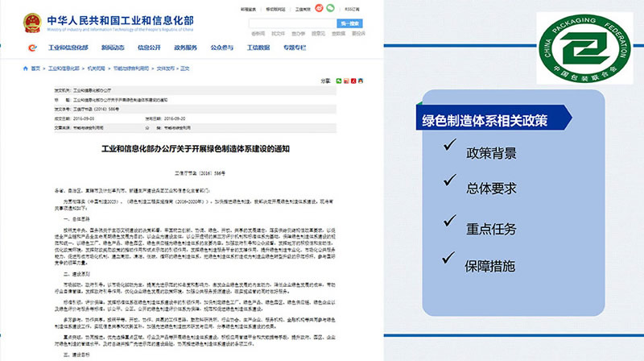The image size is (644, 361).
Task: Click second top-bar link in header
Action: click(x=275, y=9)
